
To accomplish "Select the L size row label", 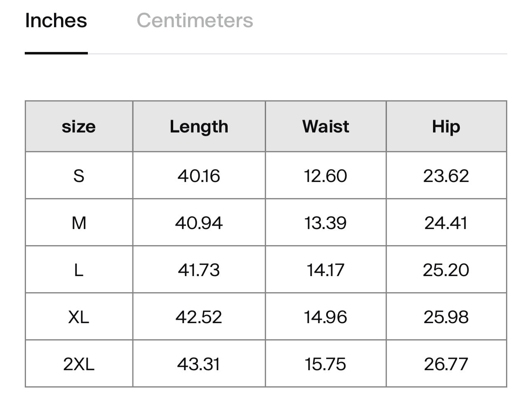I will (x=79, y=270).
